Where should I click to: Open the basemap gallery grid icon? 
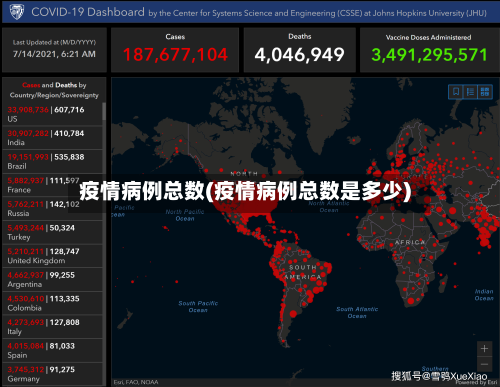[x=485, y=92]
